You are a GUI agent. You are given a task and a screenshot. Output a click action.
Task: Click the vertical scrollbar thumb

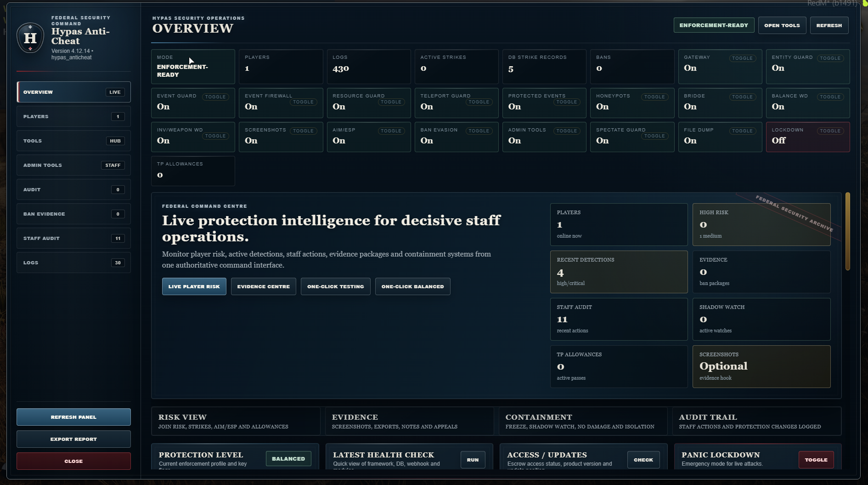click(x=847, y=231)
